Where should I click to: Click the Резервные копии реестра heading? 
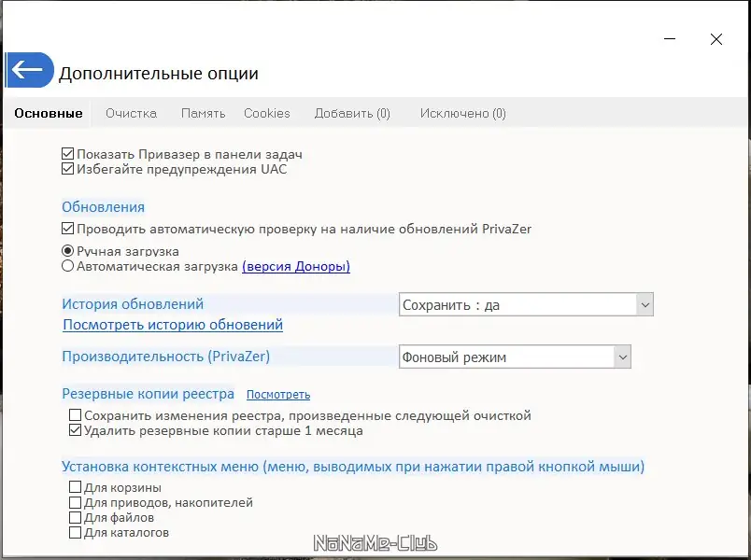(x=148, y=394)
